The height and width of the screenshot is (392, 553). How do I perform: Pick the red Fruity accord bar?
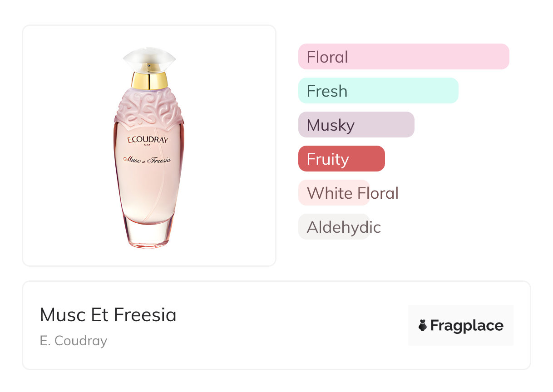coord(341,159)
